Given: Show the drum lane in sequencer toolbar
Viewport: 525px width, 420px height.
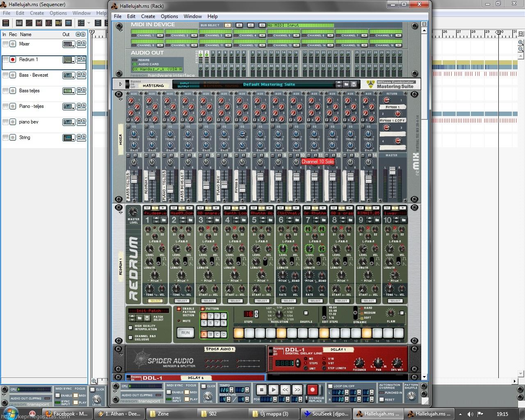Looking at the screenshot, I should [40, 23].
